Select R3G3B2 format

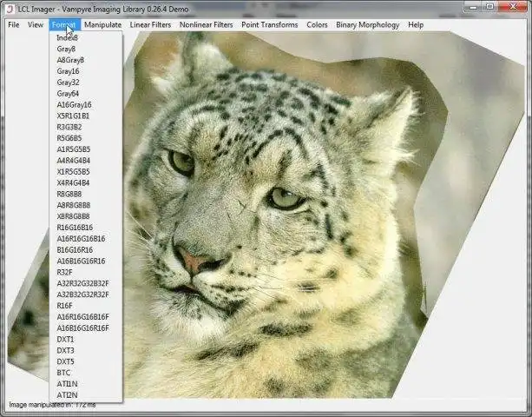coord(86,127)
